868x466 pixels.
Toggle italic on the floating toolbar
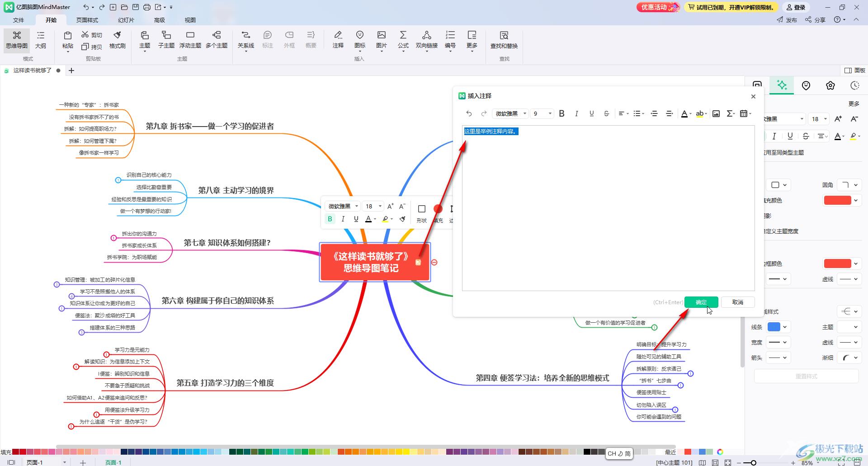pyautogui.click(x=343, y=219)
